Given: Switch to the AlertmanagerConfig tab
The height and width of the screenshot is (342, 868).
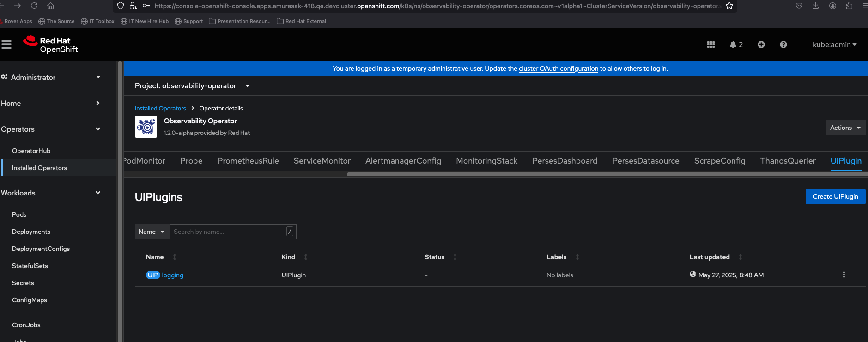Looking at the screenshot, I should (403, 161).
